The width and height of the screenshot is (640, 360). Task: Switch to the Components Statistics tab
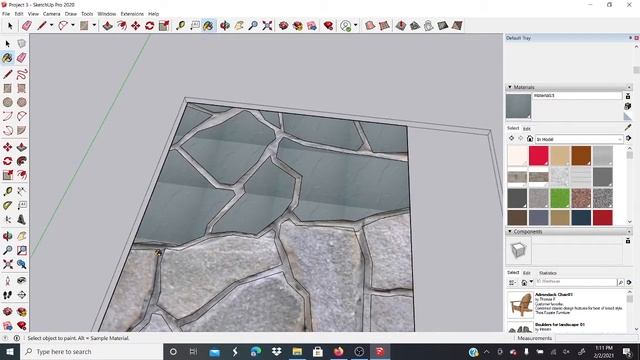(x=548, y=273)
